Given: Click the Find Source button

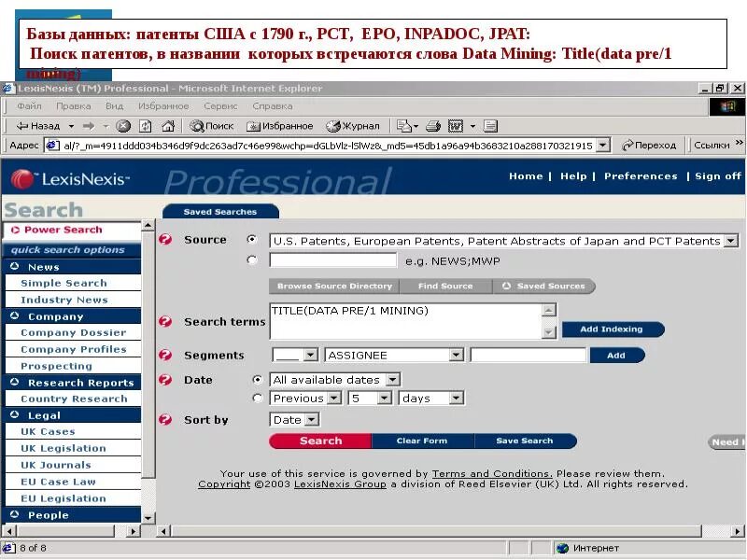Looking at the screenshot, I should pyautogui.click(x=445, y=286).
